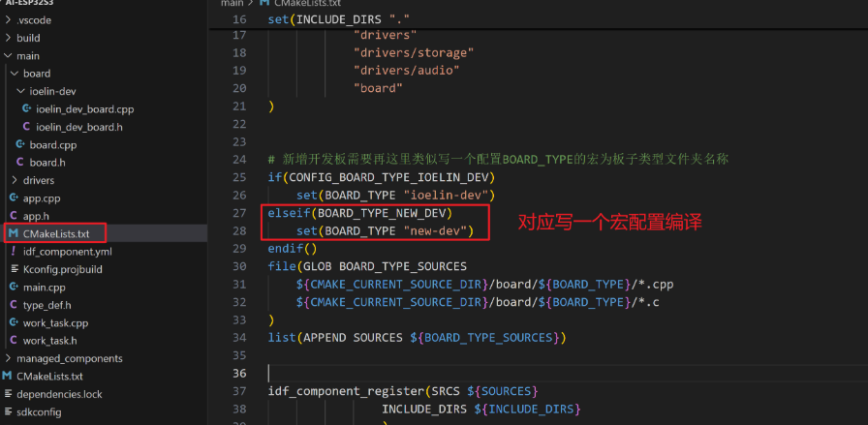The image size is (868, 425).
Task: Open dependencies.lock file
Action: click(59, 394)
